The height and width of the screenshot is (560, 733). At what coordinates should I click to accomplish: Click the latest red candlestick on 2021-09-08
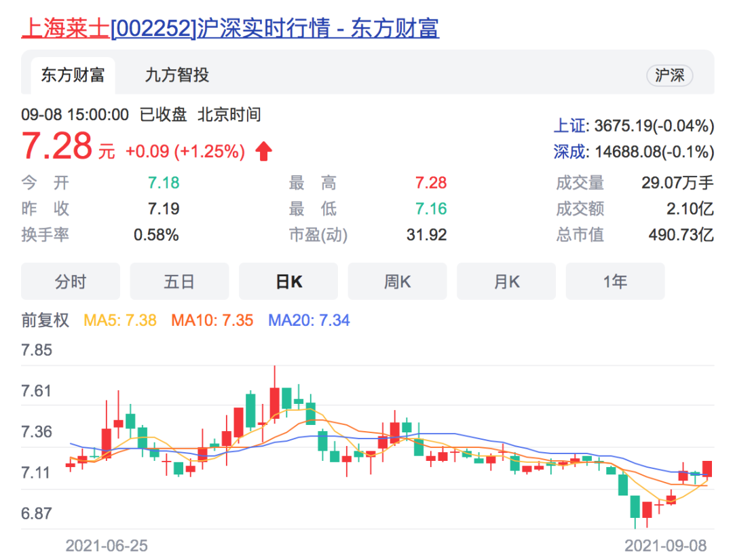point(707,469)
